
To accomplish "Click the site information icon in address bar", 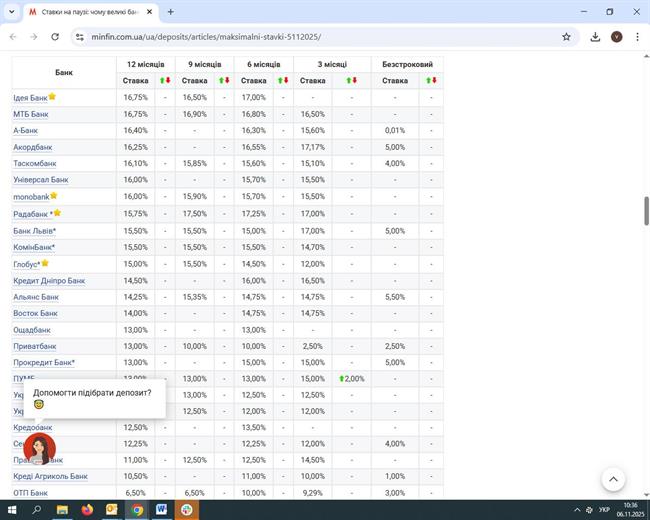I will [79, 37].
